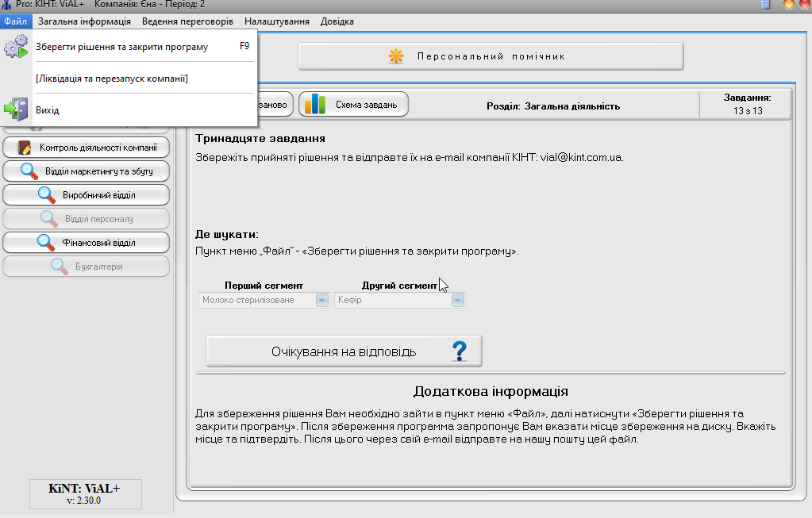
Task: Click the Перший сегмент label
Action: [264, 286]
